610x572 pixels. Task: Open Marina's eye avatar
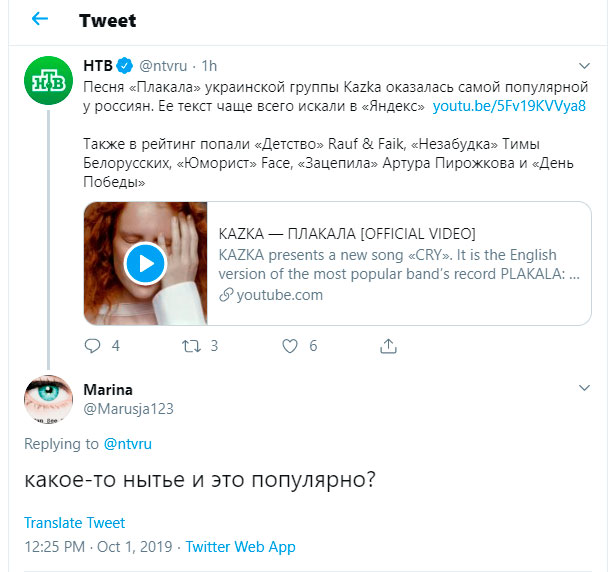(x=47, y=400)
